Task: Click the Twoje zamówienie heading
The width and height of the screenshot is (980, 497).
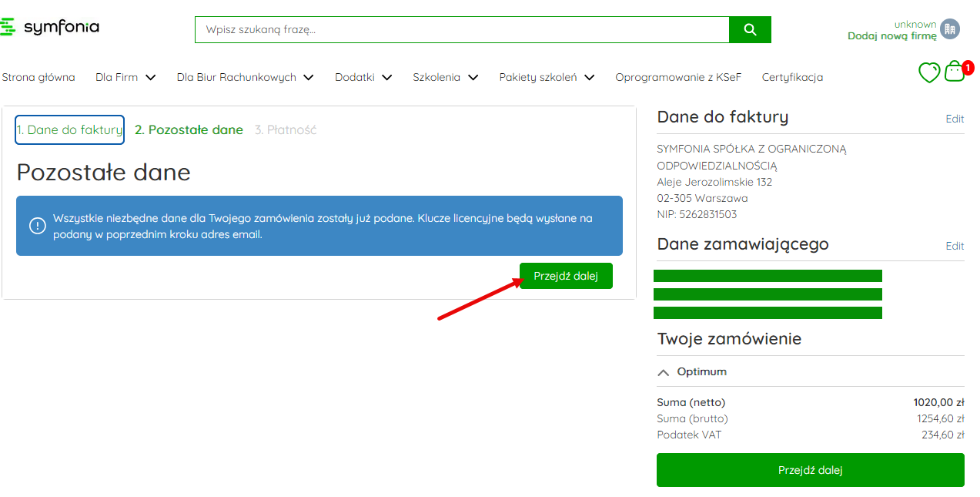Action: tap(729, 338)
